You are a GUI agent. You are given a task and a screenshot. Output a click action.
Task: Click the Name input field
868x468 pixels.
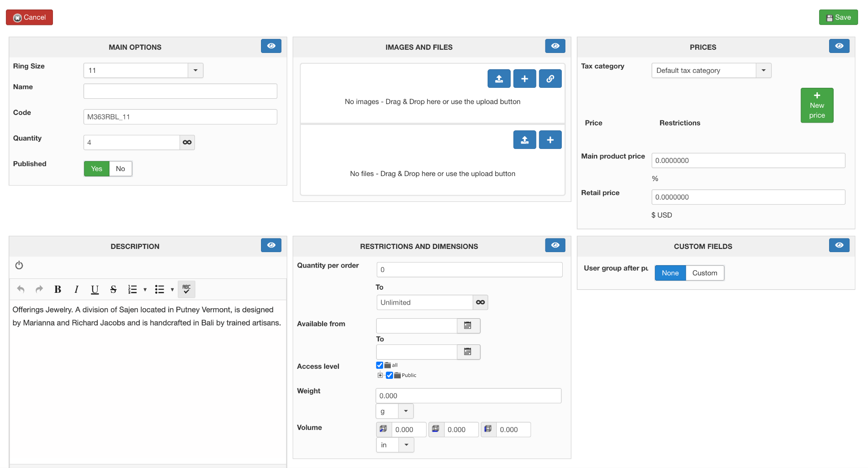point(180,91)
